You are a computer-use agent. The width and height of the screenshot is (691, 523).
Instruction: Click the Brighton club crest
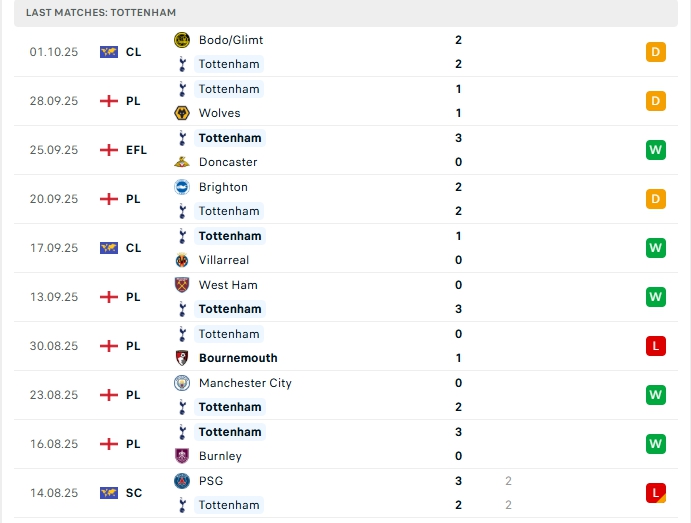(182, 187)
